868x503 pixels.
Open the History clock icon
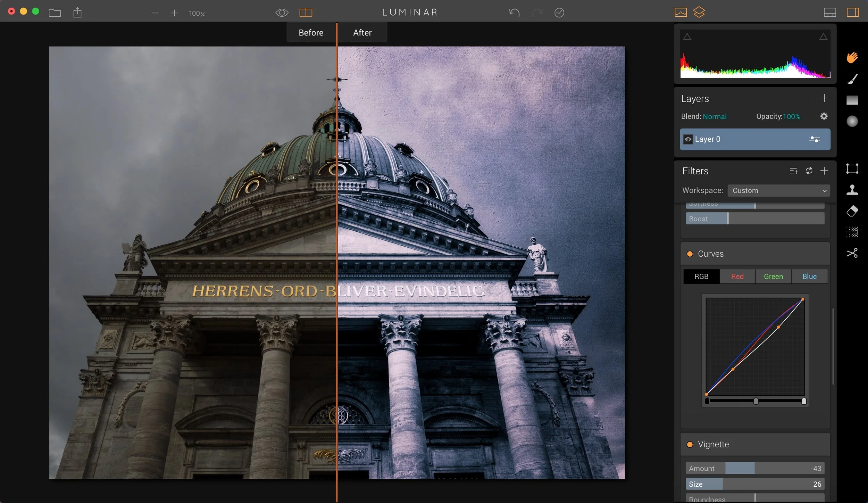coord(559,13)
